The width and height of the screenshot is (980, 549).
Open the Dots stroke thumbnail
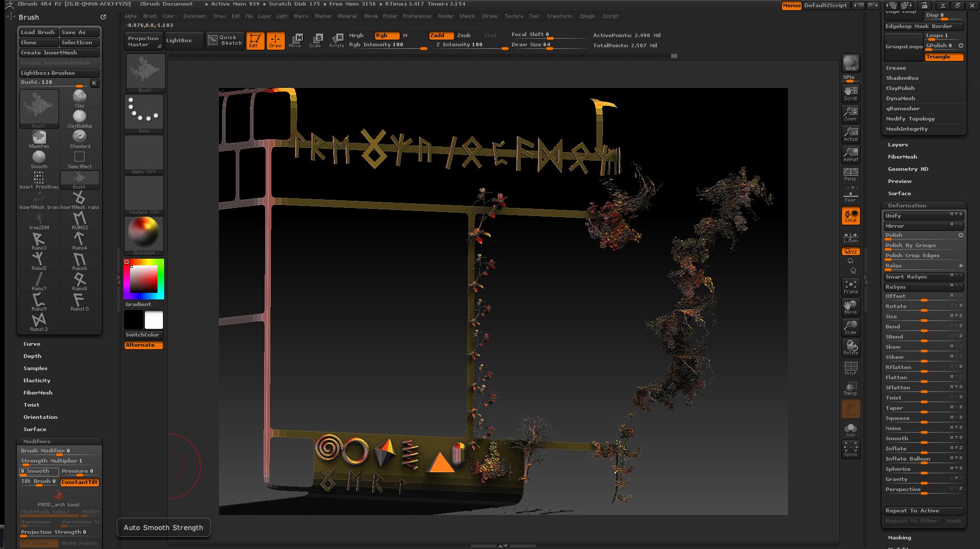pos(144,114)
